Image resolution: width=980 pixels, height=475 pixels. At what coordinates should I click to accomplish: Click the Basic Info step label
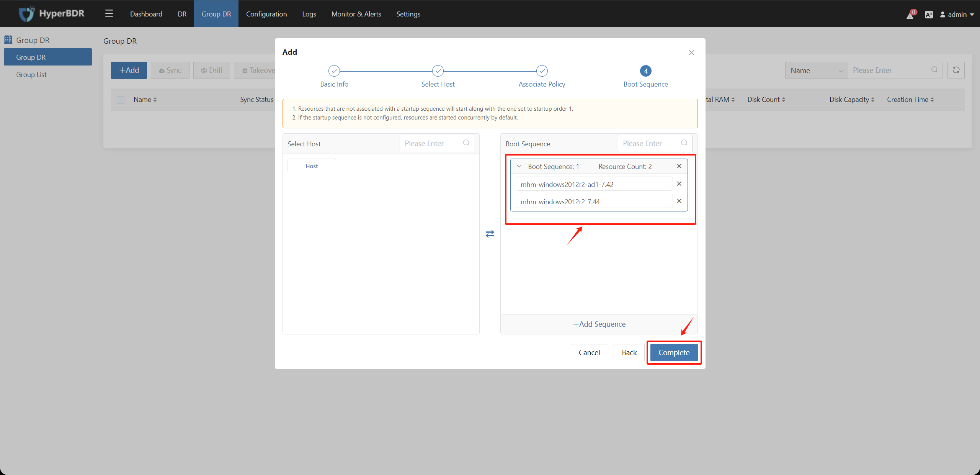pos(334,84)
